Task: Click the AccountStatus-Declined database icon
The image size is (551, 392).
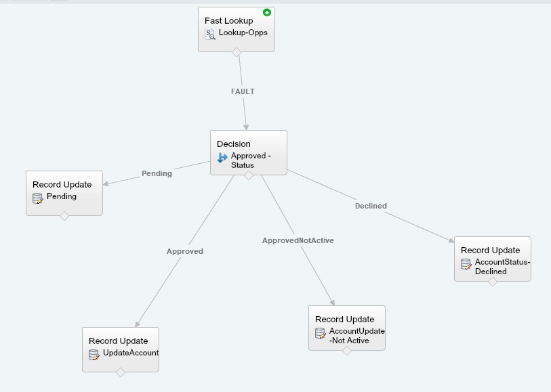Action: pos(466,264)
